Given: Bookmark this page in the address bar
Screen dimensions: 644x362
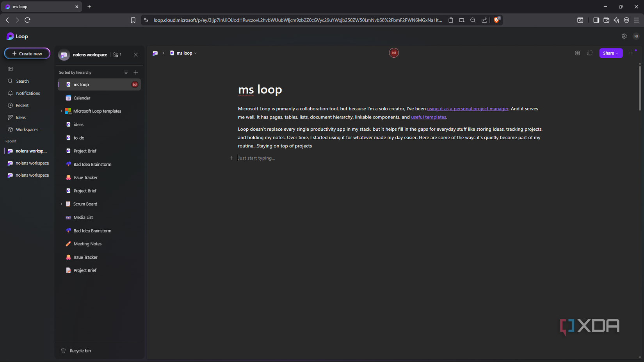Looking at the screenshot, I should (133, 20).
